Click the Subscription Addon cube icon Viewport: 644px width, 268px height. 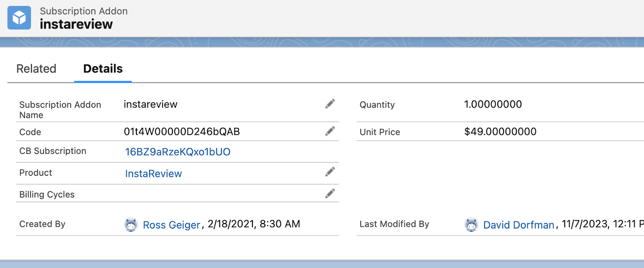tap(19, 18)
